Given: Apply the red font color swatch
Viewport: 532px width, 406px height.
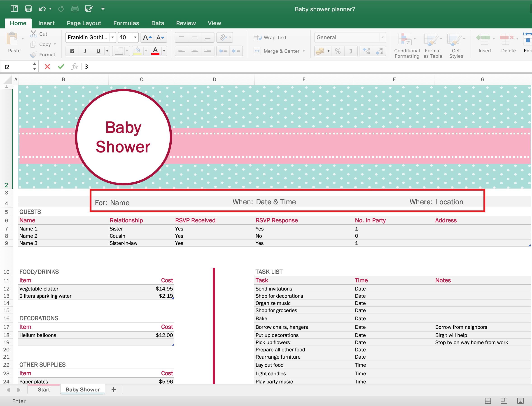Looking at the screenshot, I should click(x=156, y=51).
